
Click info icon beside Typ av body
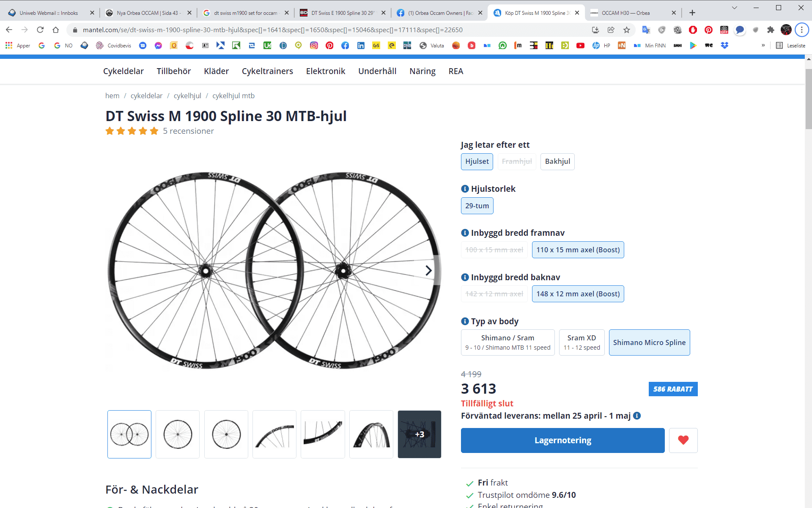465,321
